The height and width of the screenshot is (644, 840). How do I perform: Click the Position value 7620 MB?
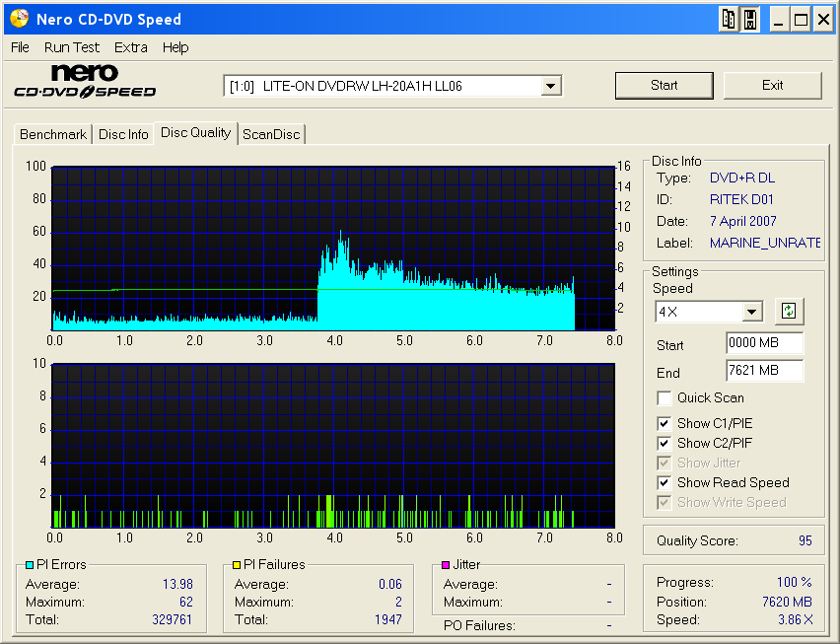(x=787, y=603)
